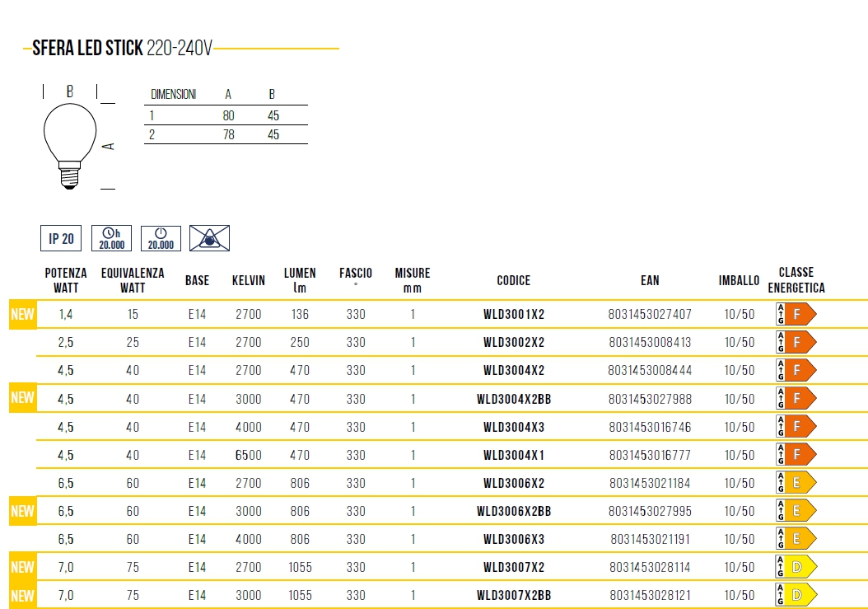Click the 20.000 switching cycles power icon
The width and height of the screenshot is (868, 609).
(x=161, y=238)
